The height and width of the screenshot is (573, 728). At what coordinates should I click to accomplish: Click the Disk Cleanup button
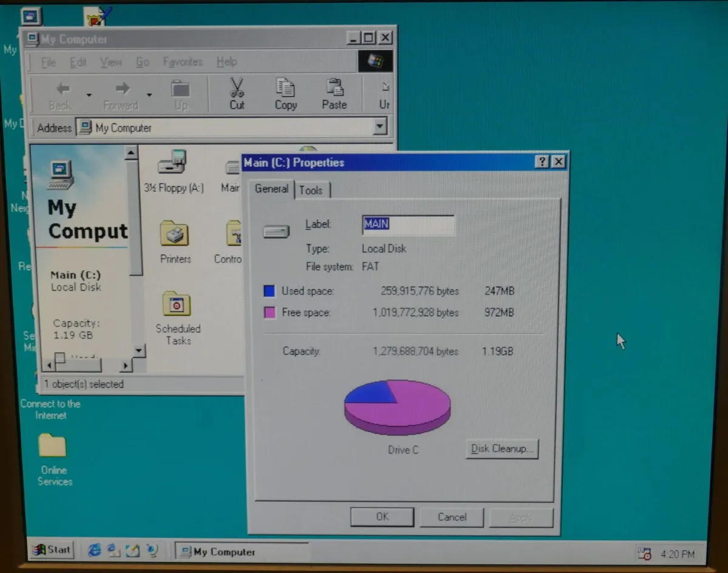click(502, 449)
